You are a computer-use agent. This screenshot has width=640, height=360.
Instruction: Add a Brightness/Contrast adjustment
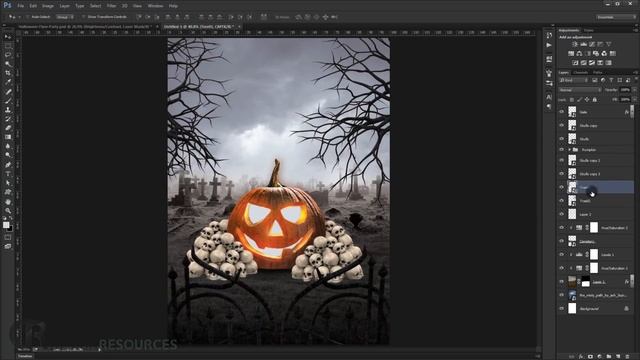click(575, 44)
